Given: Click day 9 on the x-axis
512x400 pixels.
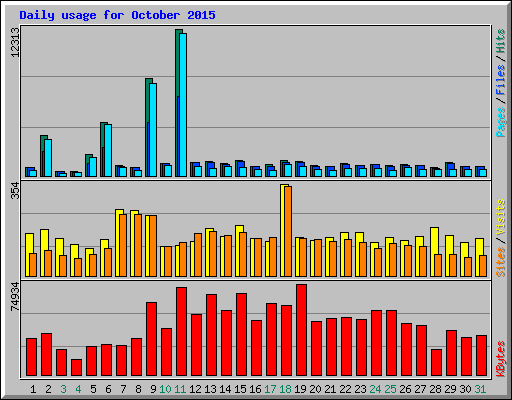Looking at the screenshot, I should tap(153, 389).
